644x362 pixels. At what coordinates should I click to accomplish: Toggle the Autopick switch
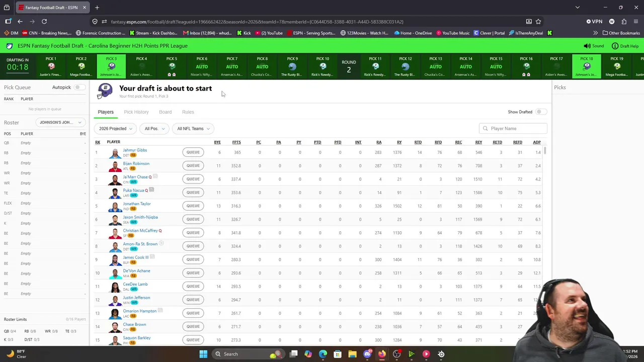pyautogui.click(x=78, y=87)
